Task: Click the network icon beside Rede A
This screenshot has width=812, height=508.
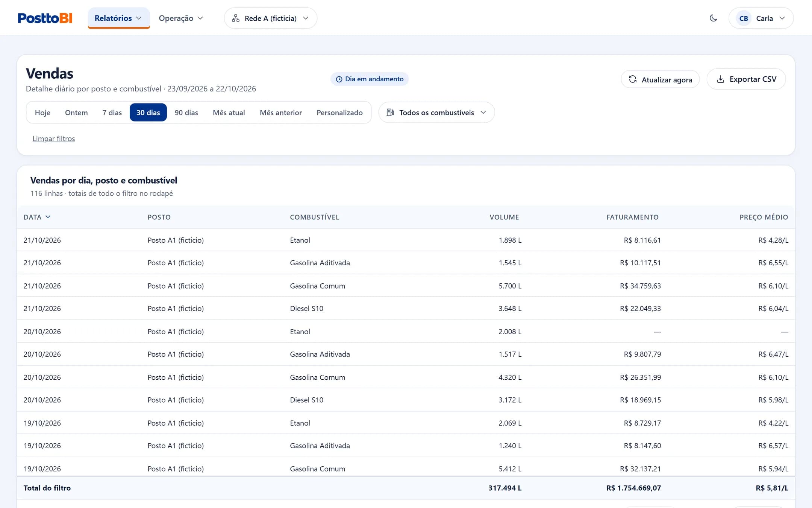Action: (x=236, y=18)
